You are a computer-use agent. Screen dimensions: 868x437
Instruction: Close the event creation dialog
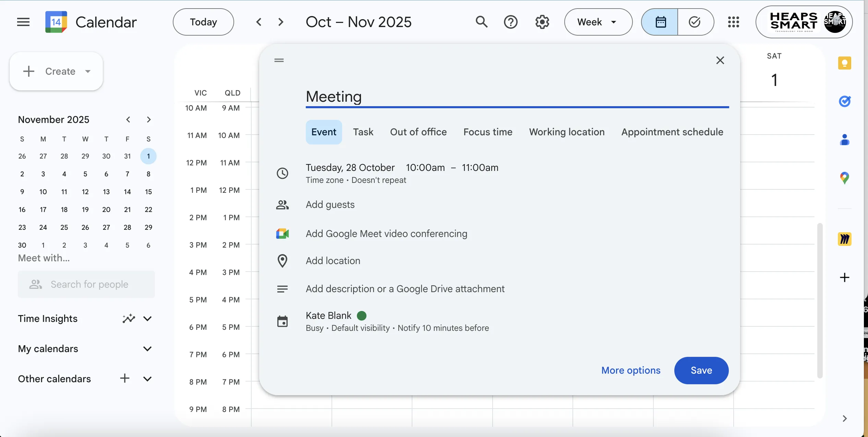[720, 60]
